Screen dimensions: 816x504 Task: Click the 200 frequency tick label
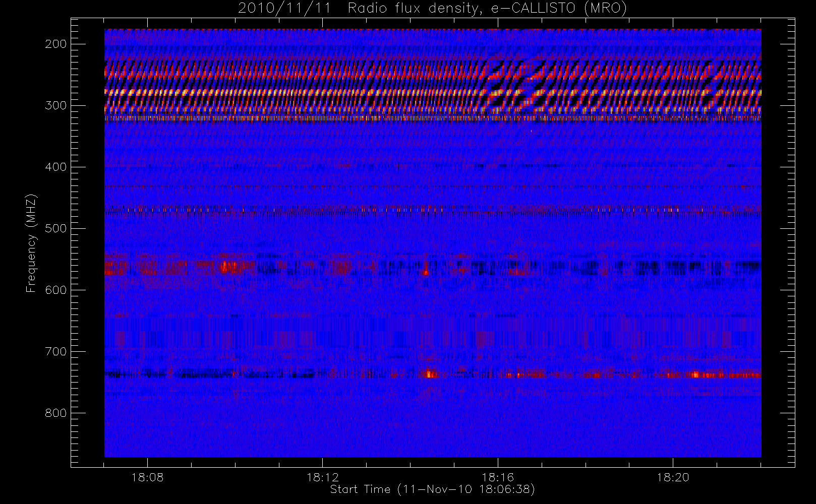tap(56, 44)
